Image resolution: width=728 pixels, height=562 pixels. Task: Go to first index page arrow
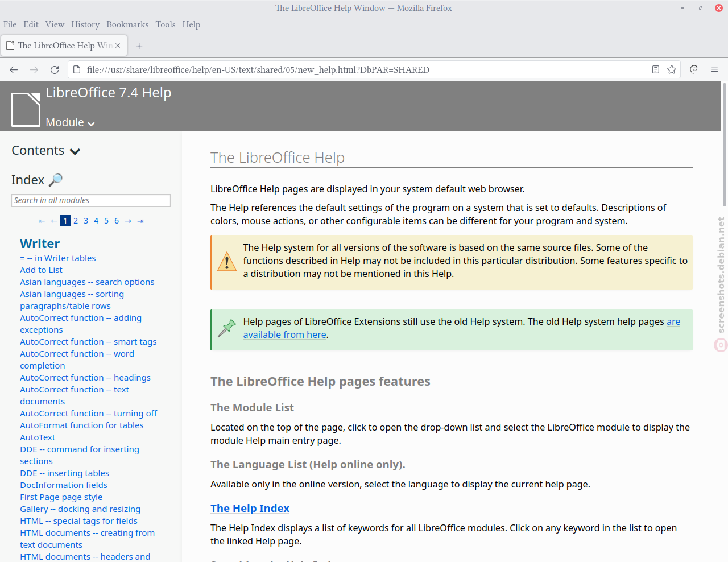42,221
